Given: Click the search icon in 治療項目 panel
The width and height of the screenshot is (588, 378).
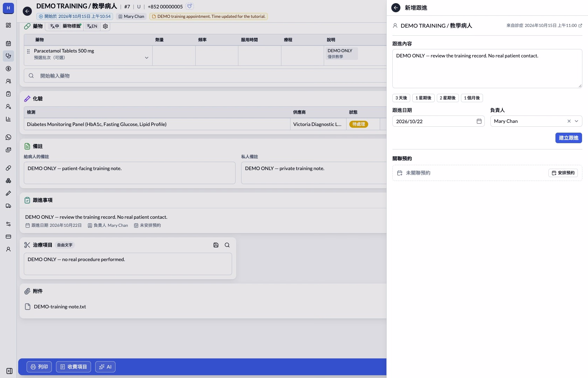Looking at the screenshot, I should pyautogui.click(x=227, y=245).
